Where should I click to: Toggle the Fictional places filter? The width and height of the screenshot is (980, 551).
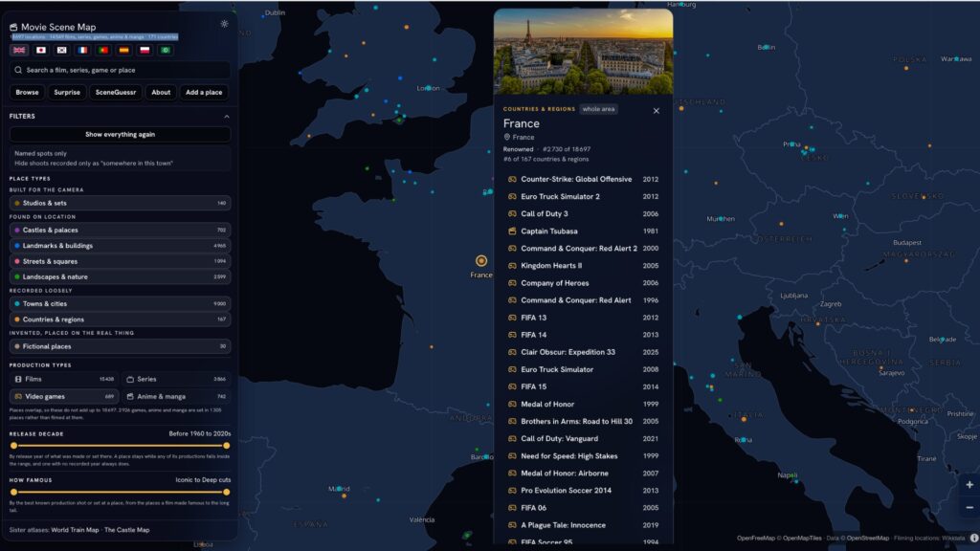[120, 346]
